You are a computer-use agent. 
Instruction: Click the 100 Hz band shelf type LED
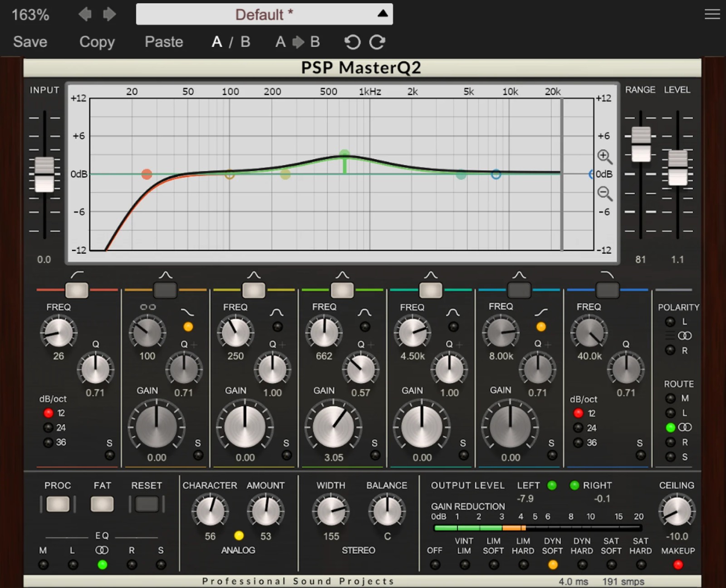[188, 327]
